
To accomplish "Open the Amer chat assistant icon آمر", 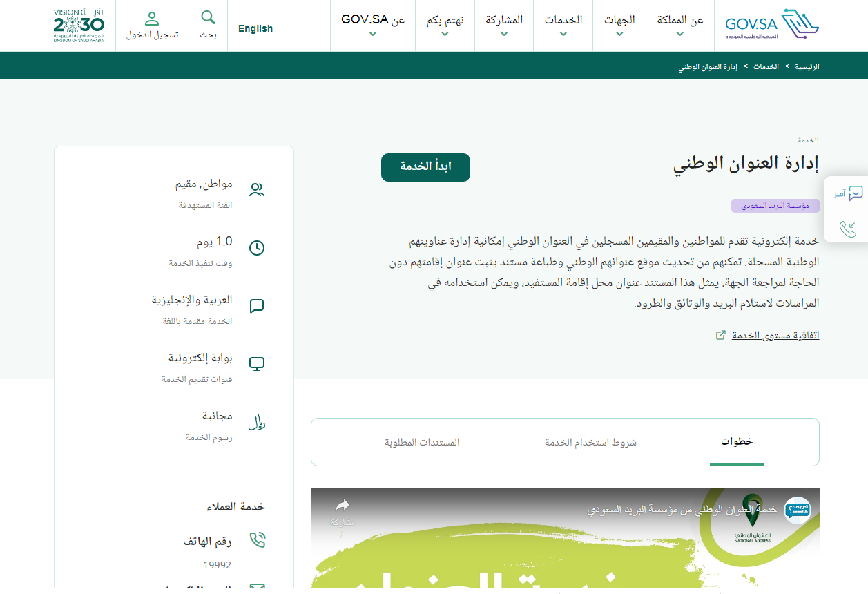I will tap(847, 194).
